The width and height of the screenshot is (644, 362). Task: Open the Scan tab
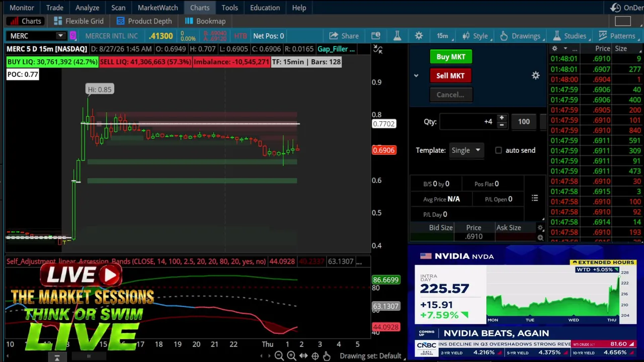pos(118,8)
